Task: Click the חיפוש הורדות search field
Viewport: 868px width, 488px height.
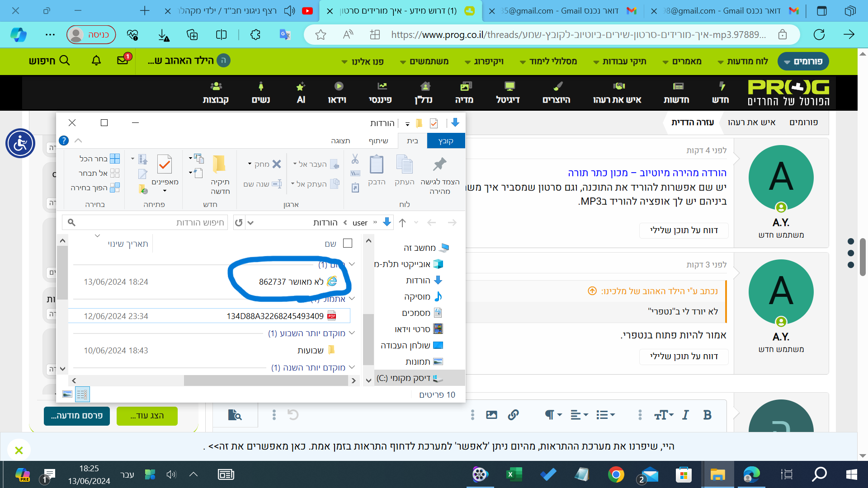Action: 145,222
